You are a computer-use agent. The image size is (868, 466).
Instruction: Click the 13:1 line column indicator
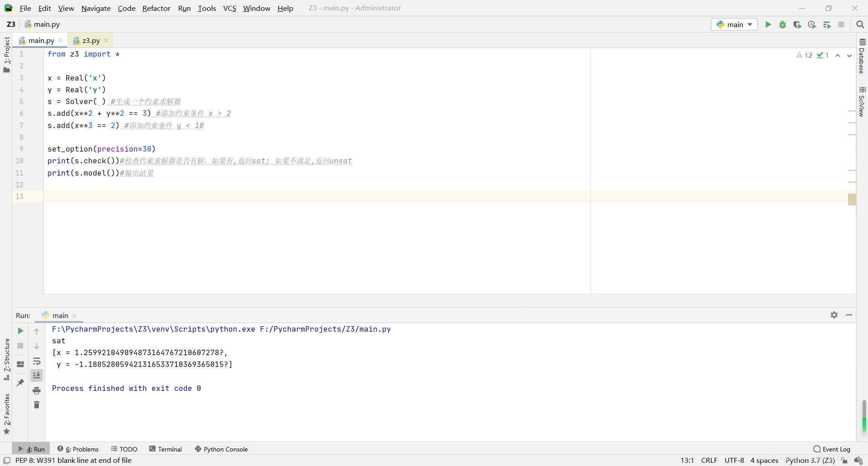tap(687, 460)
